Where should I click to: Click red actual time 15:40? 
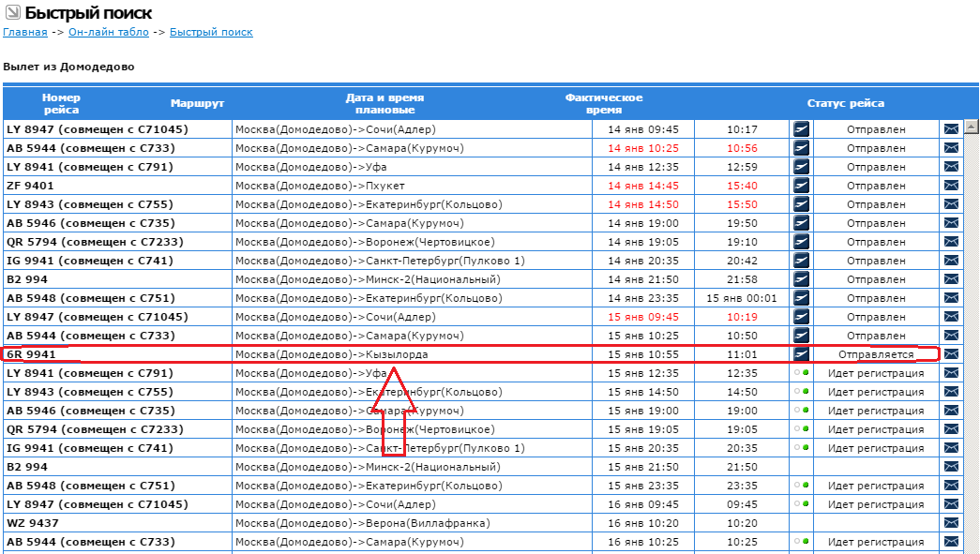pyautogui.click(x=742, y=186)
